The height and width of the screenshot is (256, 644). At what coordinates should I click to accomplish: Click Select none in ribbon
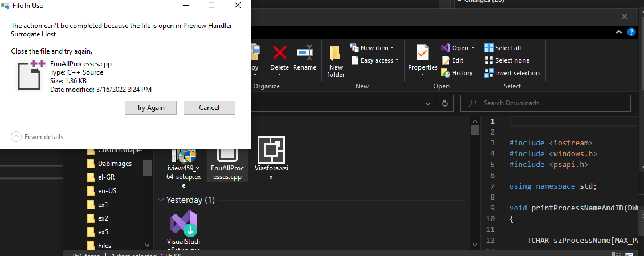pos(507,60)
